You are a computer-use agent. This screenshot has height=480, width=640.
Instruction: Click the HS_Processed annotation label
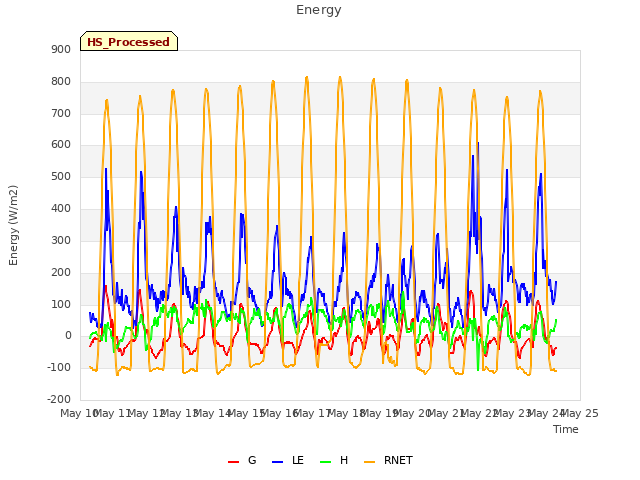129,41
